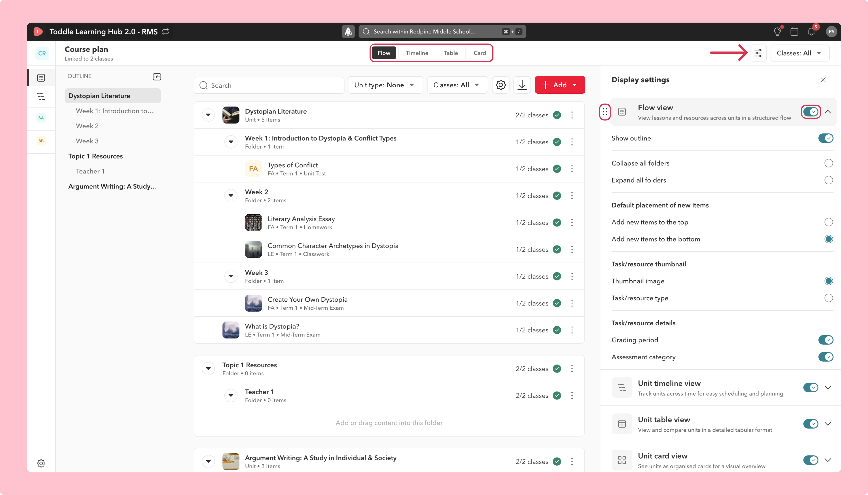
Task: Select Dystopian Literature in outline
Action: point(113,96)
